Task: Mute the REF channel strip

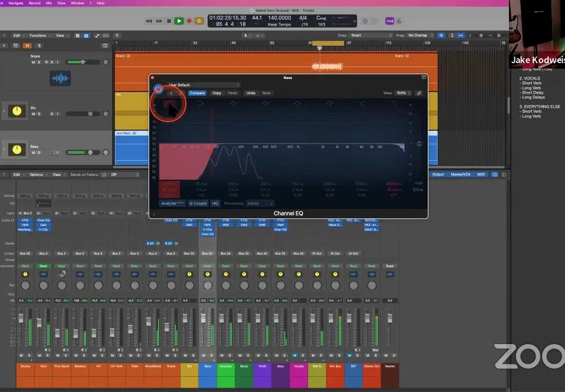Action: [x=349, y=355]
